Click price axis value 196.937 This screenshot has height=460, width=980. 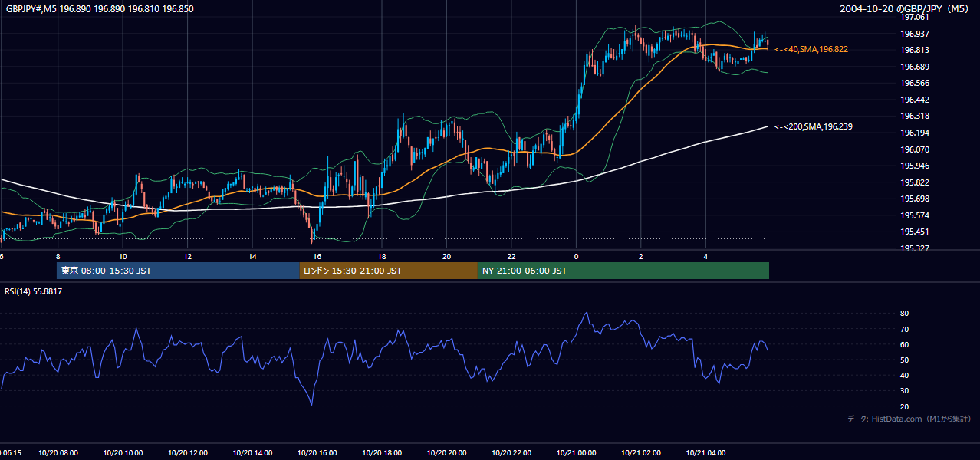915,34
